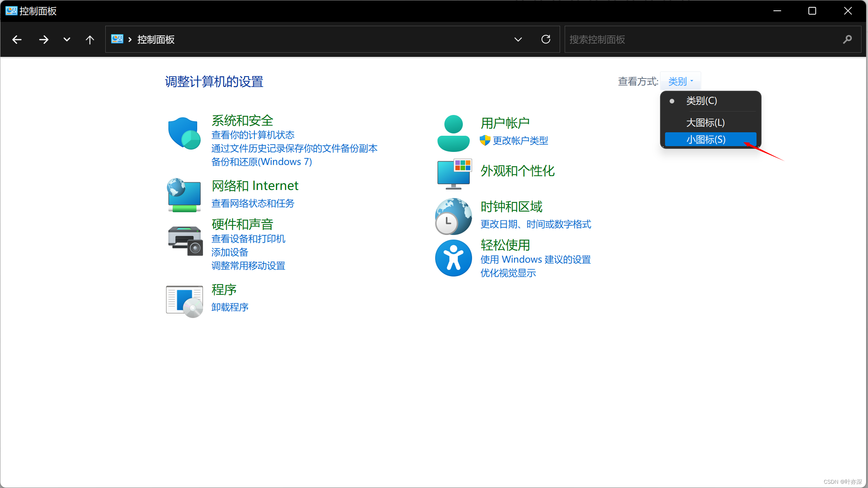The height and width of the screenshot is (488, 868).
Task: Click the Hardware and Sound printer icon
Action: tap(185, 241)
